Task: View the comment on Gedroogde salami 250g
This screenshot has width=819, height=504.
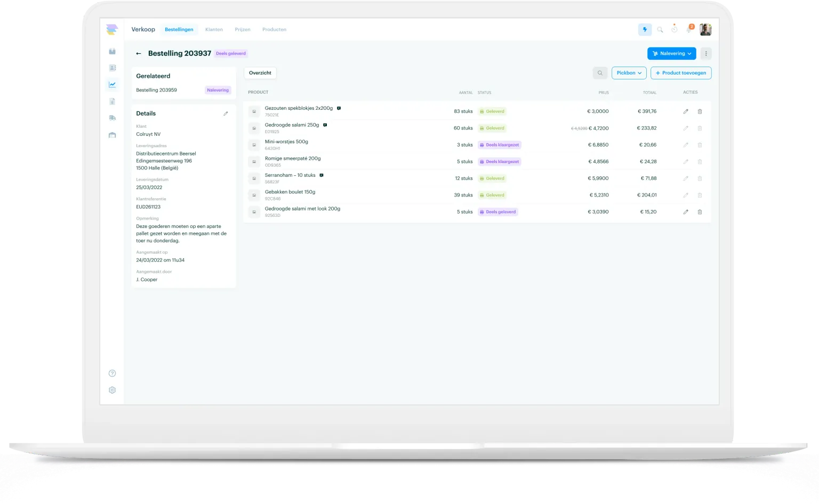Action: click(x=325, y=125)
